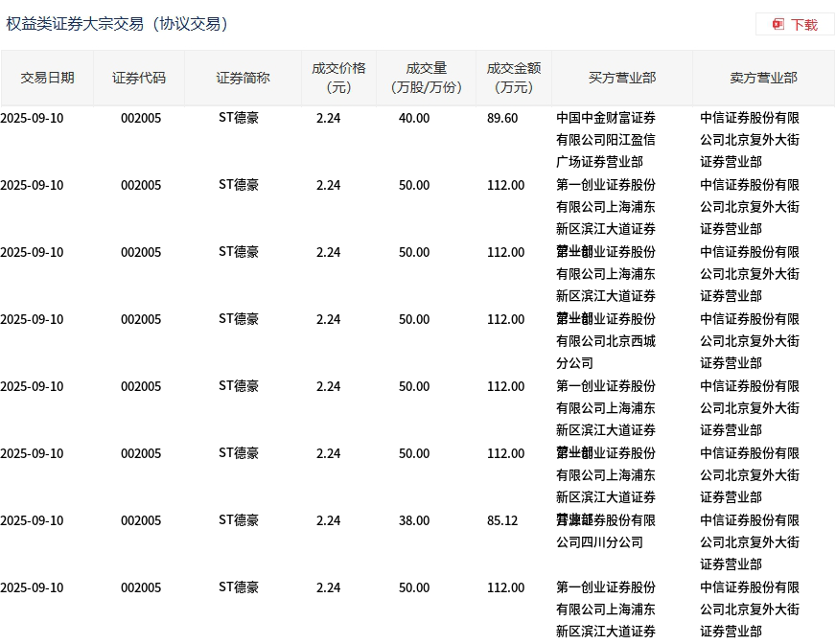836x644 pixels.
Task: Click date in the 北京西城分公司 row
Action: [32, 320]
